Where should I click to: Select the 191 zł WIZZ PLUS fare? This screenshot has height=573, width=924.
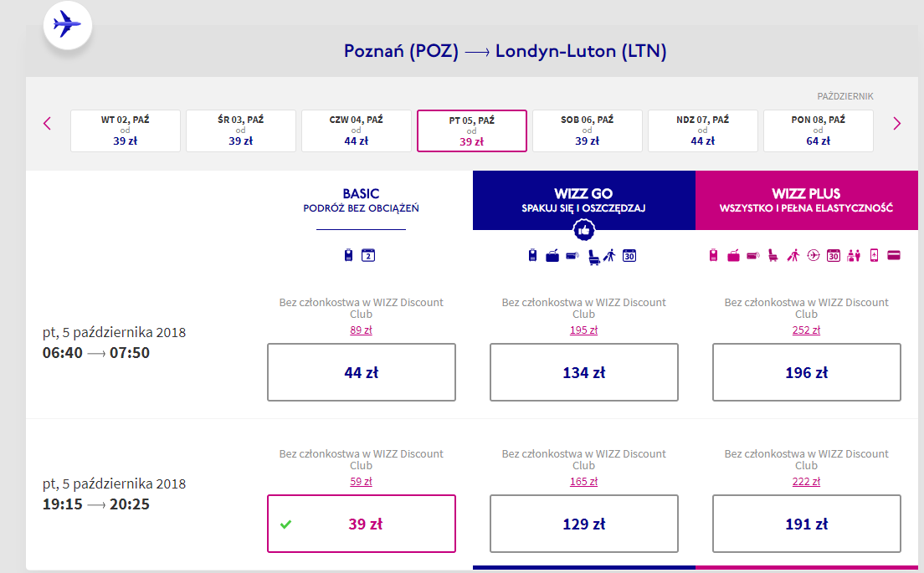tap(807, 524)
